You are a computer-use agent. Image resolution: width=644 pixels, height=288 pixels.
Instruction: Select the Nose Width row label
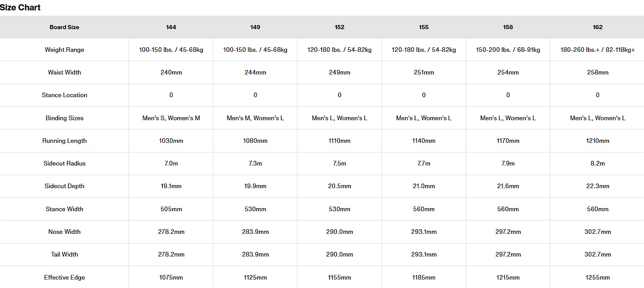64,232
